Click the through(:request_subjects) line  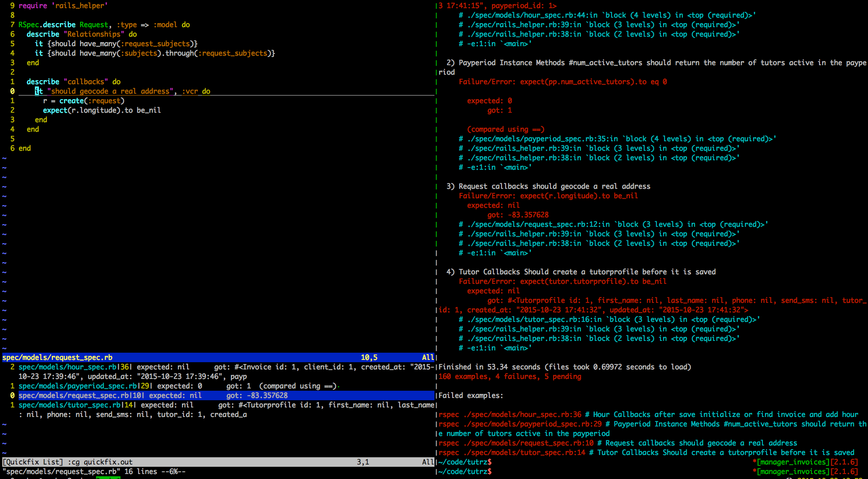point(155,53)
